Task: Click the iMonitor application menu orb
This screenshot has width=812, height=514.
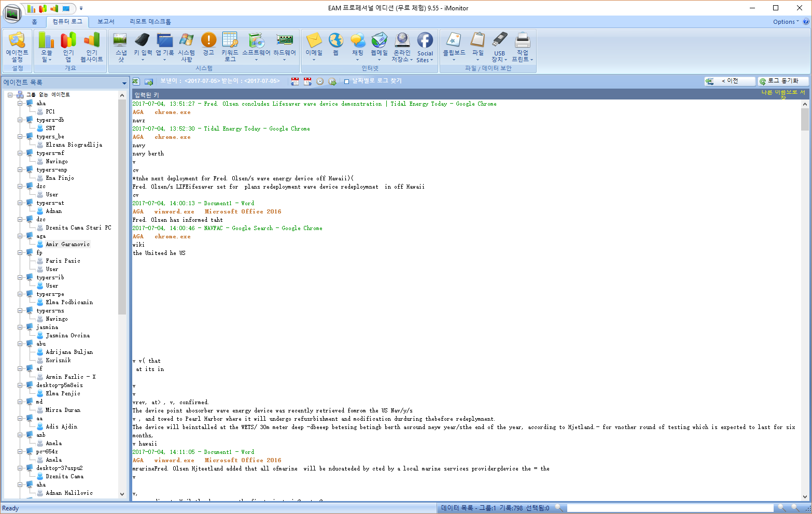Action: point(12,13)
